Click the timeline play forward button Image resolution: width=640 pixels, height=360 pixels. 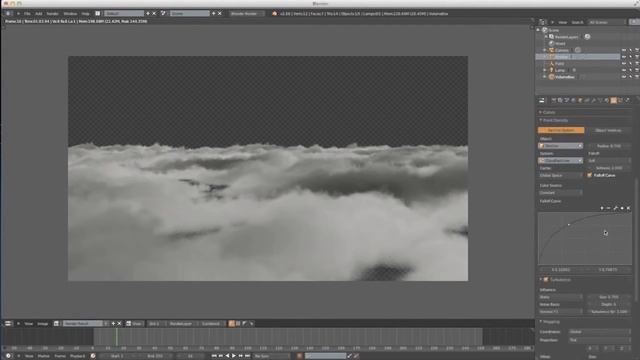(234, 356)
